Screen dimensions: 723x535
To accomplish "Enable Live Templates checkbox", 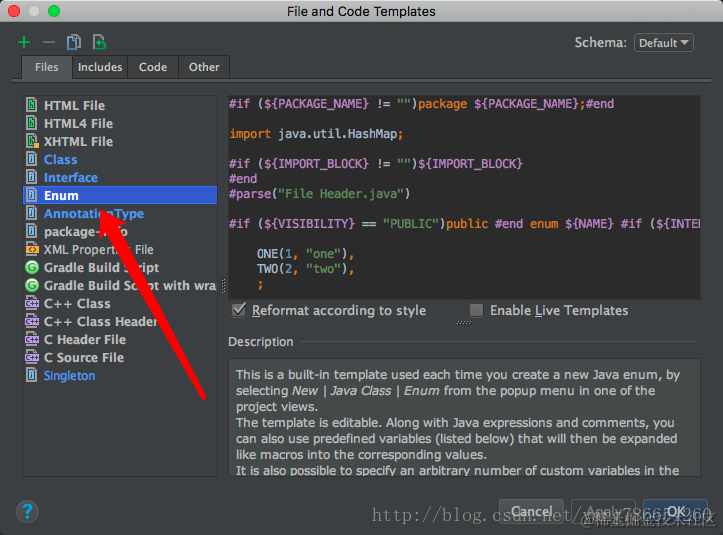I will pyautogui.click(x=476, y=310).
